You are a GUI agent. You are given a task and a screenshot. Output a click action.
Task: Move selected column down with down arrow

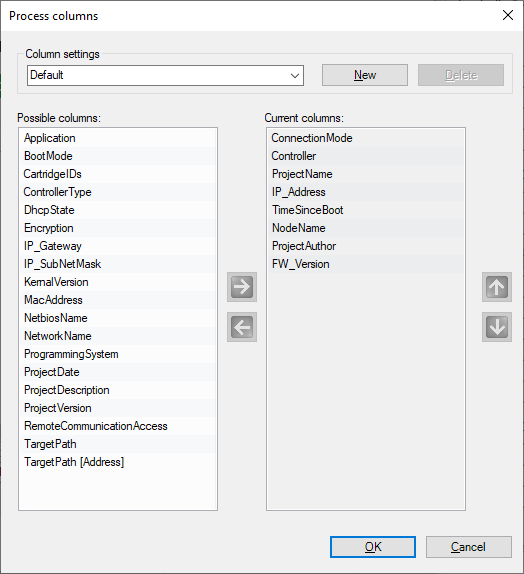pyautogui.click(x=497, y=327)
